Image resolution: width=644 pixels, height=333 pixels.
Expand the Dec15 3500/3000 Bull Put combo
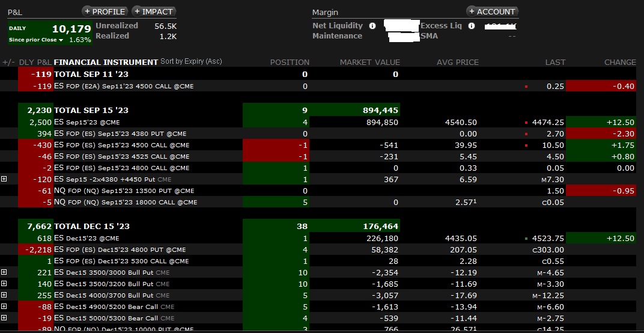[4, 272]
